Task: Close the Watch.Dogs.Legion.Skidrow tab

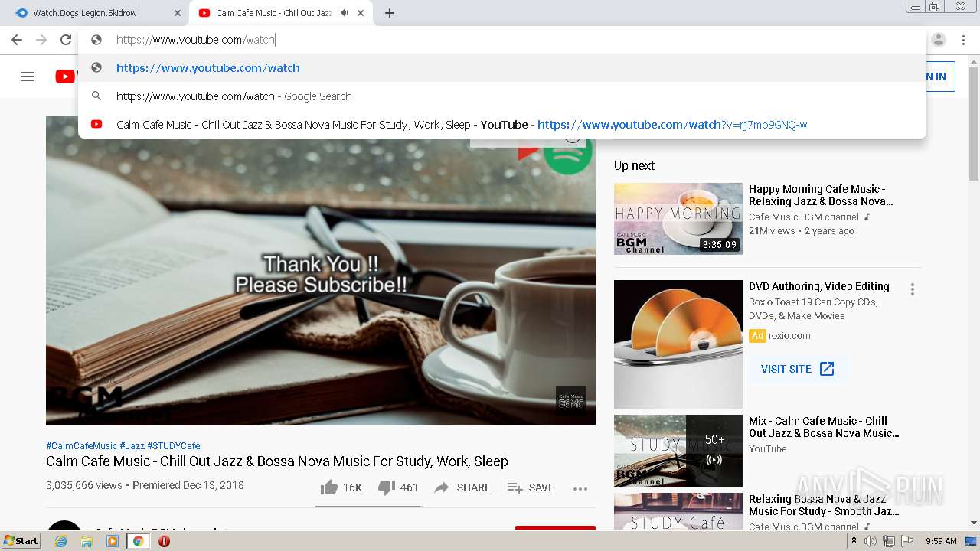Action: 178,13
